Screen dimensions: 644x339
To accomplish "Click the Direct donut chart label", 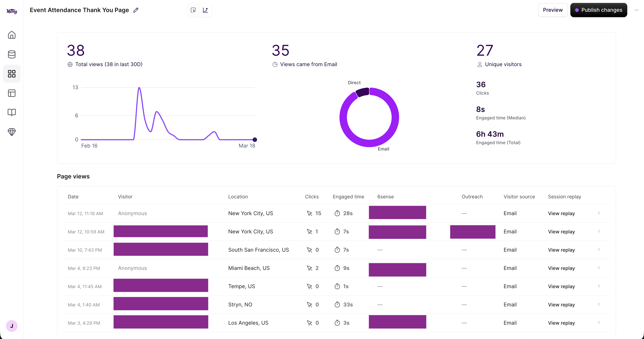I will click(354, 83).
